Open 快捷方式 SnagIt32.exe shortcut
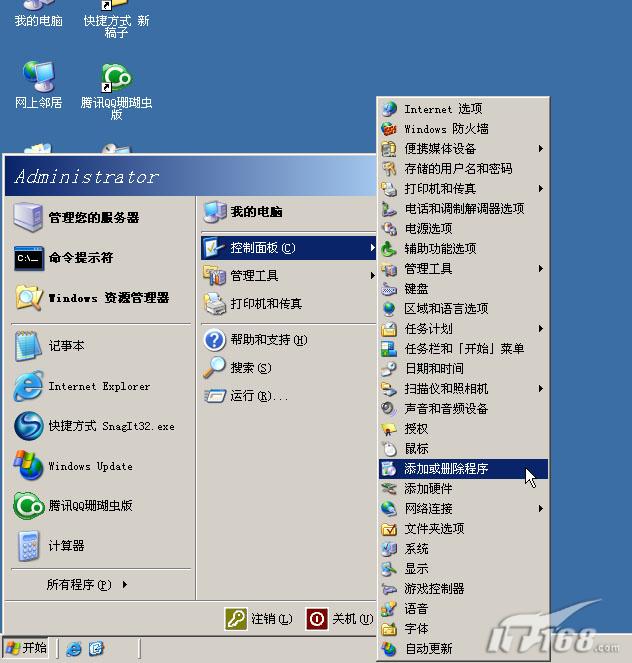 28,426
